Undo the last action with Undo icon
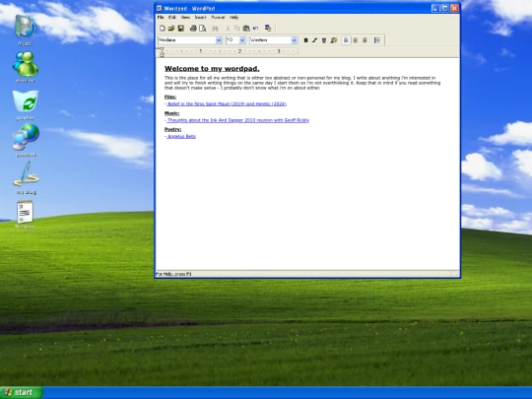532x399 pixels. (255, 29)
